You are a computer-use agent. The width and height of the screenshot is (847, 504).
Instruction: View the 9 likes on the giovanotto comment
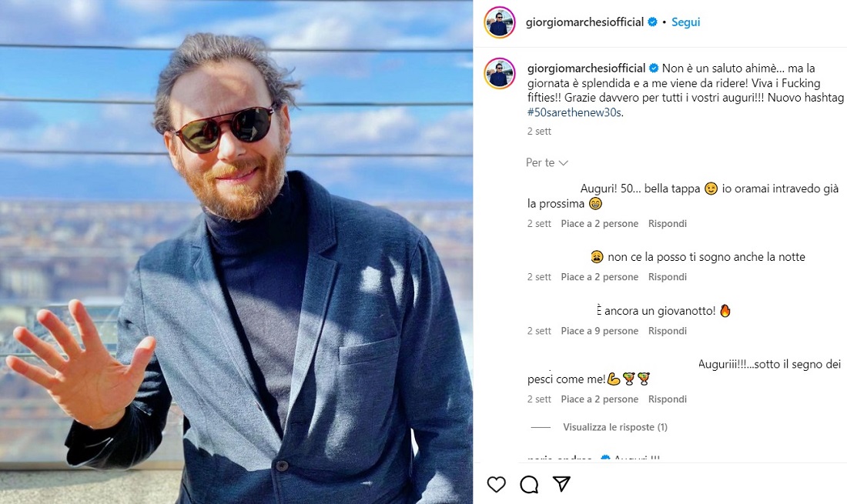599,331
